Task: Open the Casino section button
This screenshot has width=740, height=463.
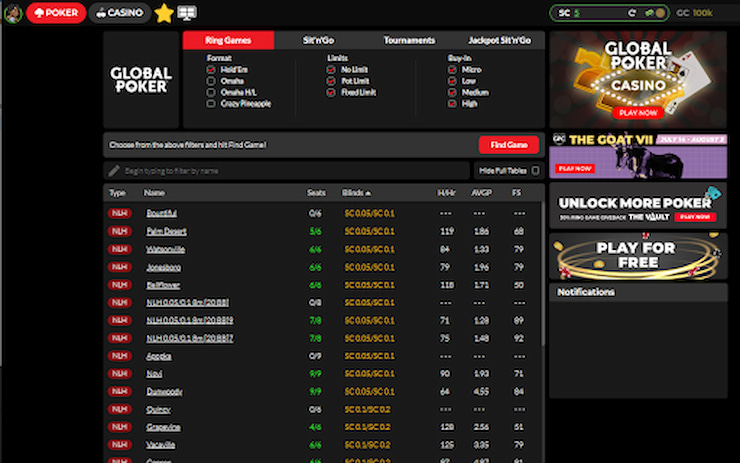Action: click(x=119, y=13)
